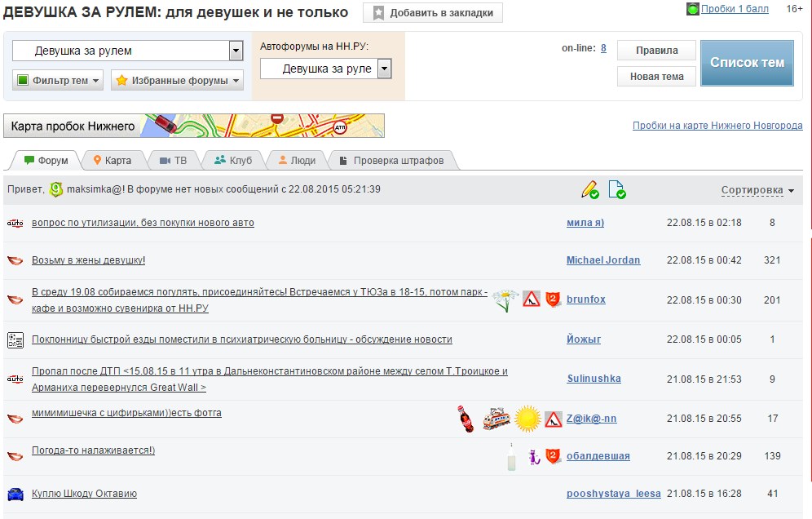Image resolution: width=812 pixels, height=519 pixels.
Task: Open the Возьму в жены девушку! topic
Action: 88,260
